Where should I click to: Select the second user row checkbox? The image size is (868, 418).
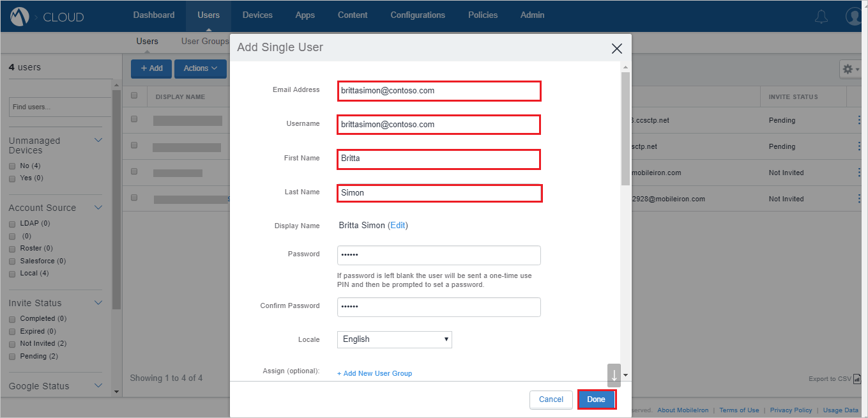point(134,145)
